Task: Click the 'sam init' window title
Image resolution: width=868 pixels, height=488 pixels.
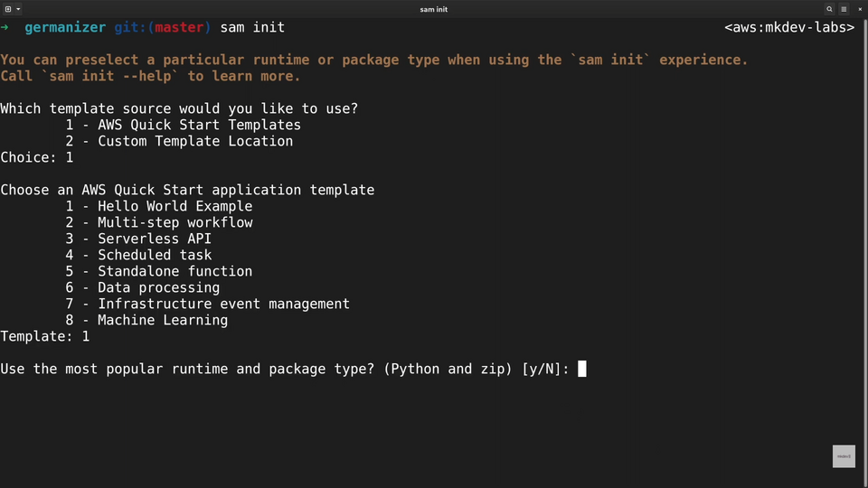Action: point(433,9)
